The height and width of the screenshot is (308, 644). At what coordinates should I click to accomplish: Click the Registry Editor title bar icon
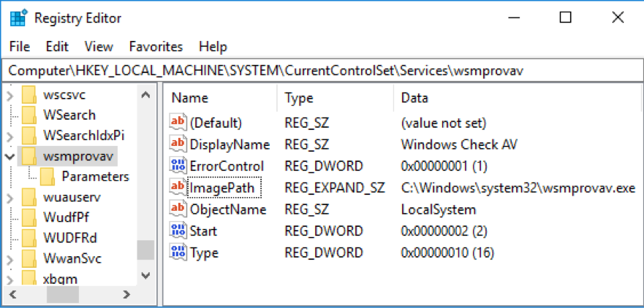(19, 18)
